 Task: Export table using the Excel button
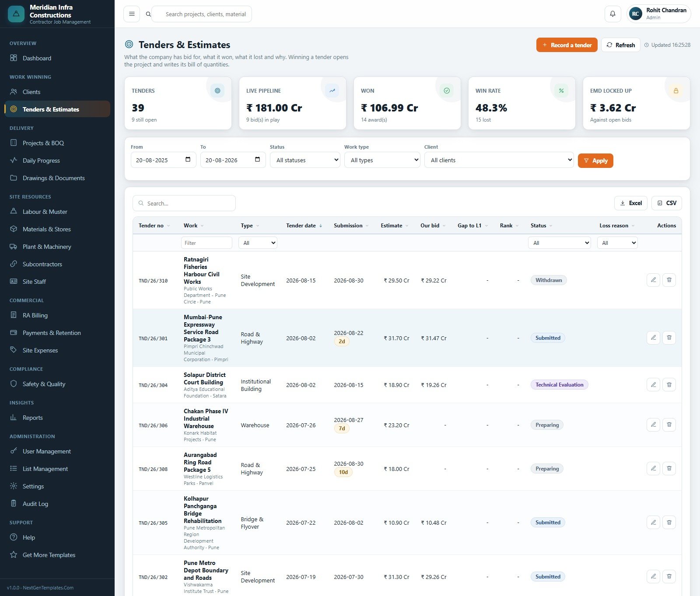click(x=631, y=203)
